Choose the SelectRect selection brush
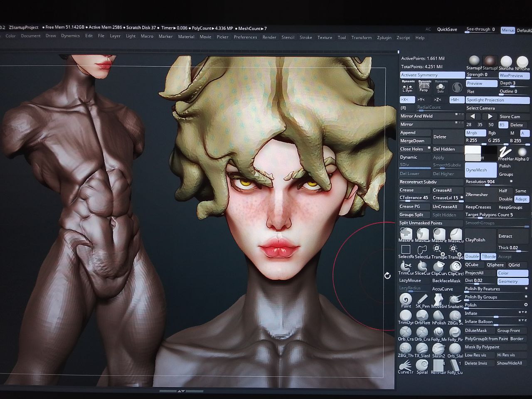The width and height of the screenshot is (532, 399). (x=406, y=249)
